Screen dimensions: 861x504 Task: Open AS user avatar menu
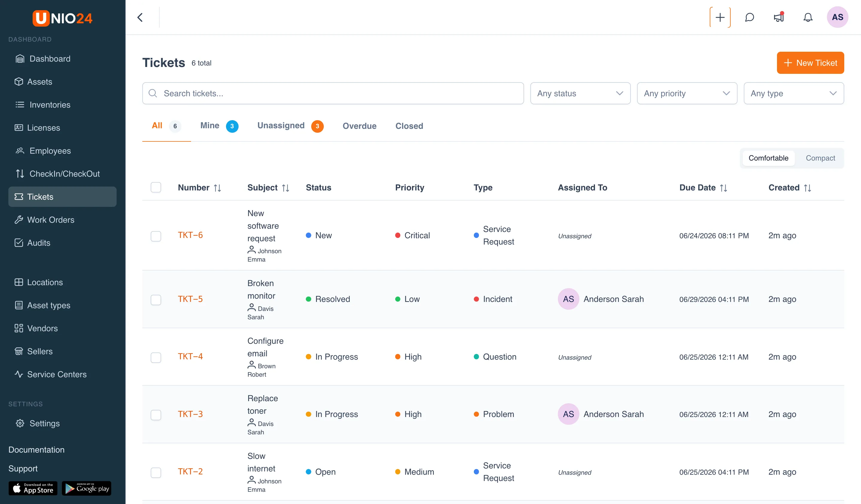(837, 17)
